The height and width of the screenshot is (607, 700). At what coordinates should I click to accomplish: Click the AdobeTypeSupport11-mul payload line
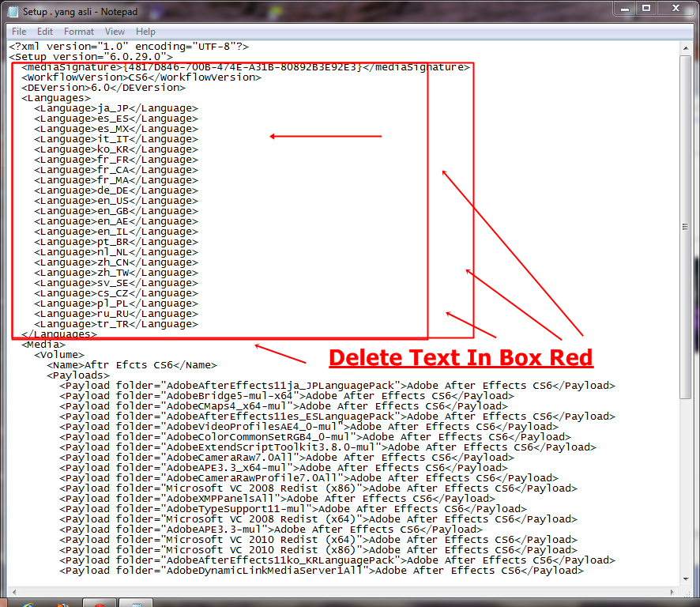(293, 509)
